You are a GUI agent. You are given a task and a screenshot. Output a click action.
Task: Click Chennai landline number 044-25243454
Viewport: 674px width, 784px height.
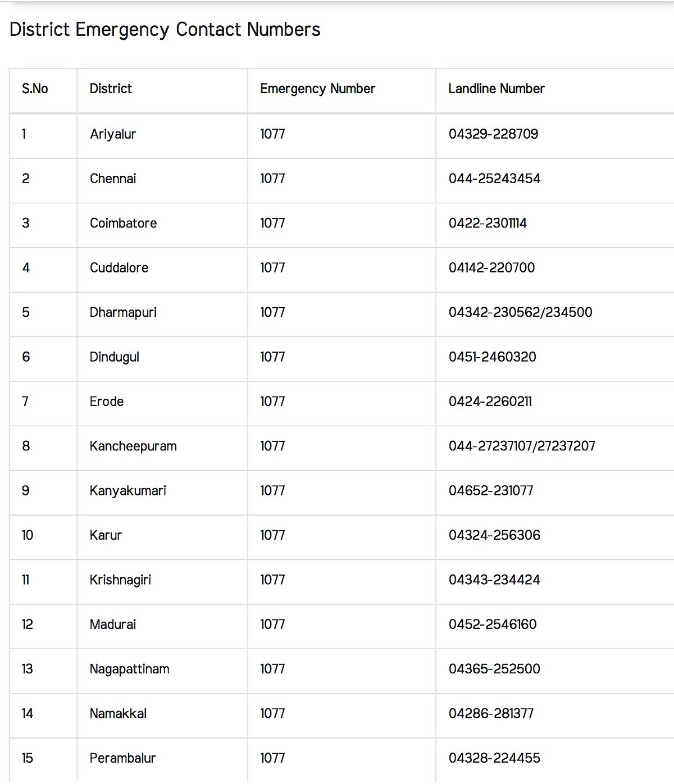click(494, 179)
